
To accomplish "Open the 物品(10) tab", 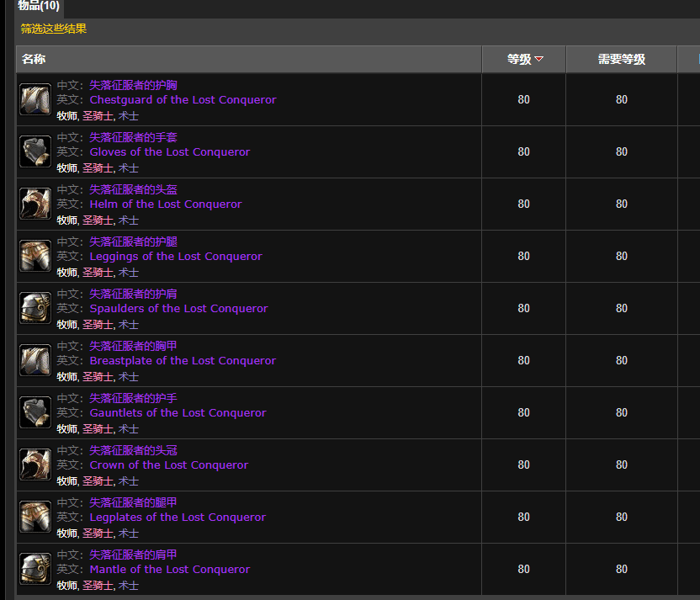I will tap(39, 6).
